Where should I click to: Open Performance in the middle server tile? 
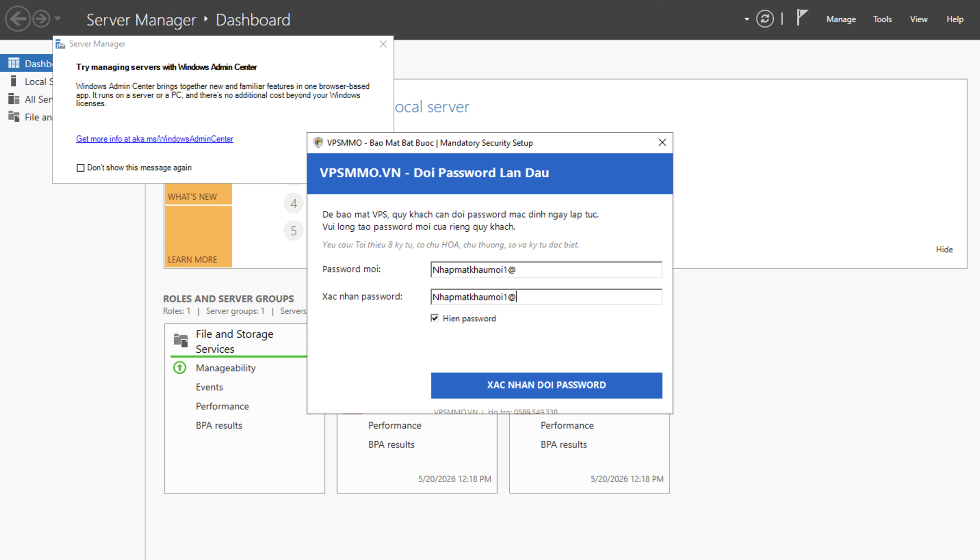click(x=395, y=425)
